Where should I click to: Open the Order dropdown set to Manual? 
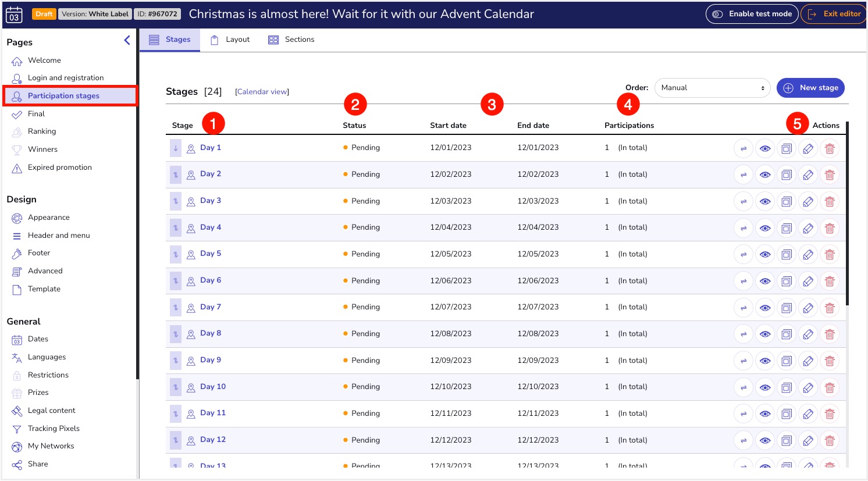[x=712, y=88]
